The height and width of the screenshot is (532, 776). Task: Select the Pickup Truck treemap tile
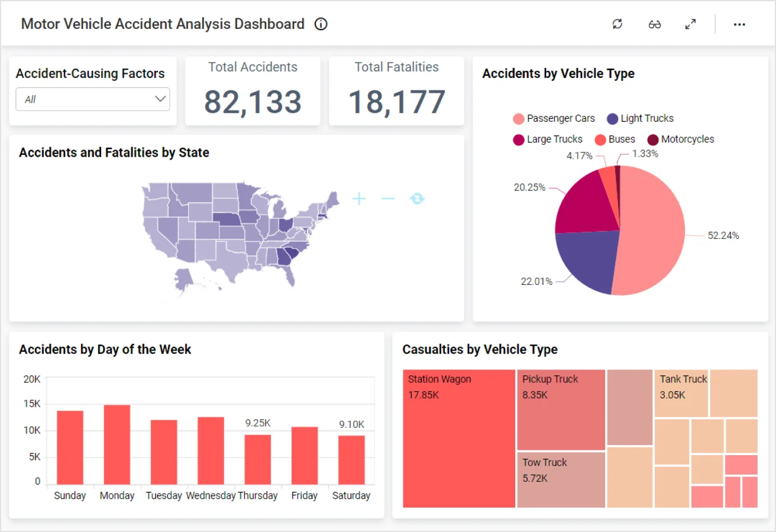pyautogui.click(x=561, y=410)
